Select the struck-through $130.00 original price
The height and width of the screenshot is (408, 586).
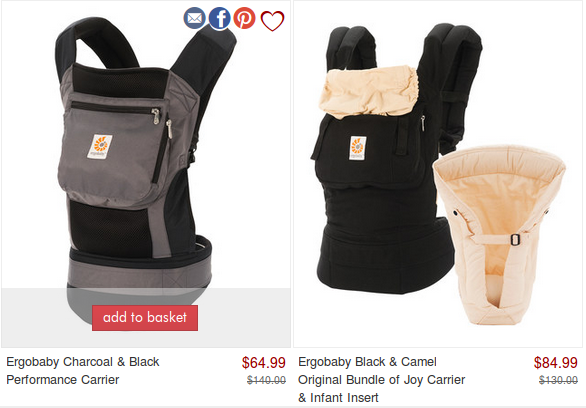(558, 380)
